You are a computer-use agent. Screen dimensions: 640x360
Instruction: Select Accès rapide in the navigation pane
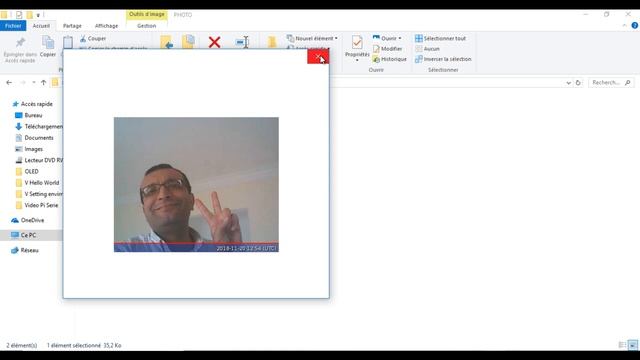[x=32, y=104]
